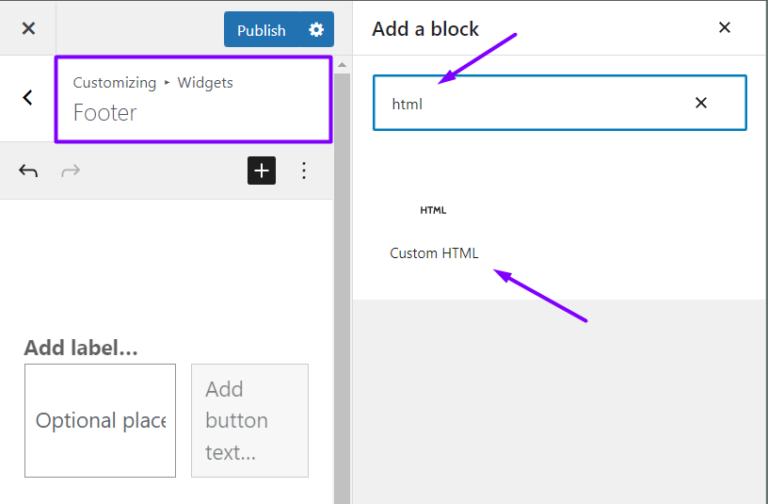Click the Footer section title

105,113
